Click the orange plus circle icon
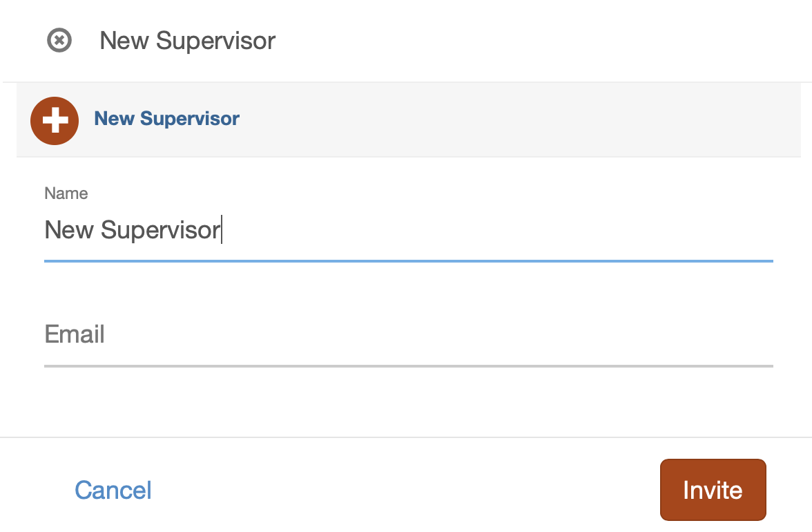The width and height of the screenshot is (812, 532). click(x=55, y=121)
